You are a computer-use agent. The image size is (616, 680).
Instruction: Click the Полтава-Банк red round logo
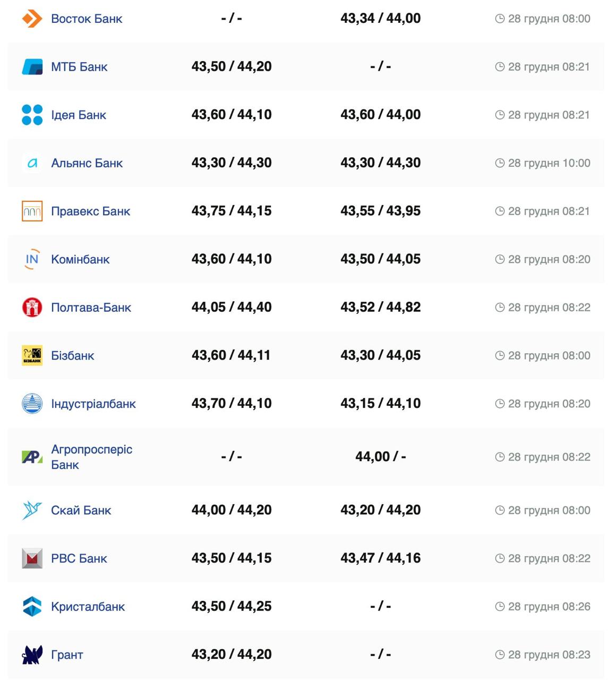click(x=32, y=308)
